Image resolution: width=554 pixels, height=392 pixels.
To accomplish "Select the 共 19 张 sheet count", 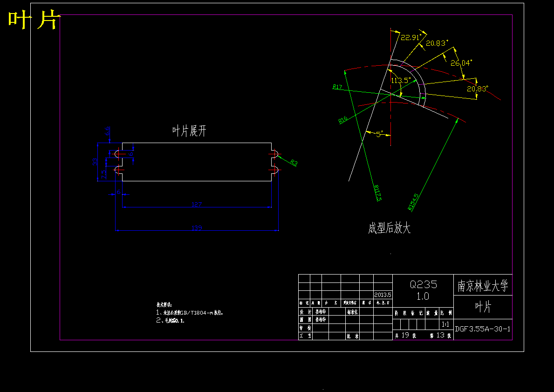I will (x=405, y=335).
